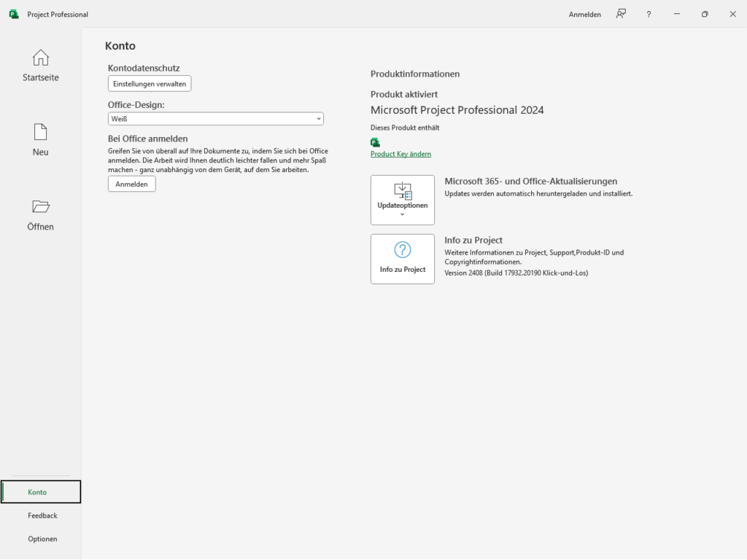Viewport: 747px width, 560px height.
Task: Open Feedback in the left sidebar
Action: [42, 516]
